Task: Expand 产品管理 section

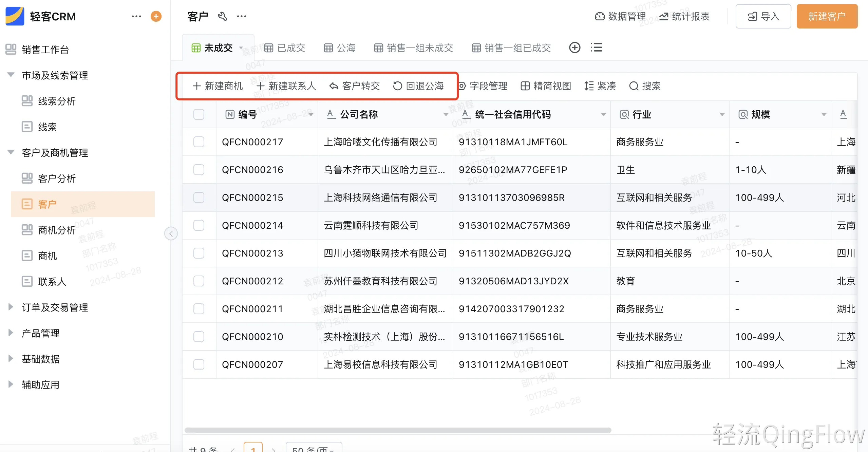Action: (x=11, y=333)
